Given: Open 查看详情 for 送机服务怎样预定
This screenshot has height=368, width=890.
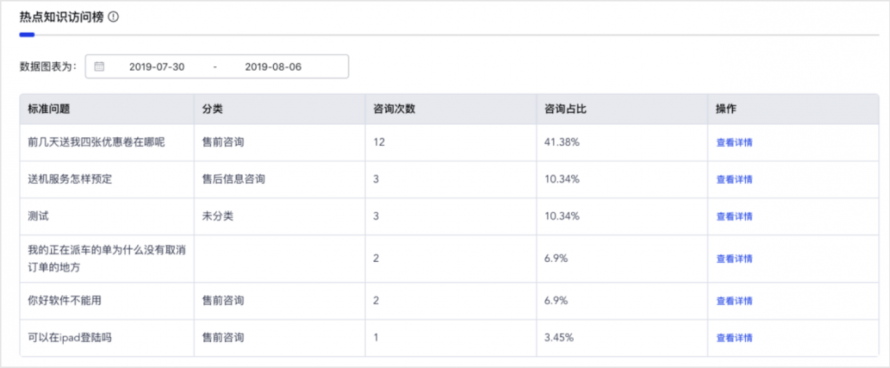Looking at the screenshot, I should point(734,179).
